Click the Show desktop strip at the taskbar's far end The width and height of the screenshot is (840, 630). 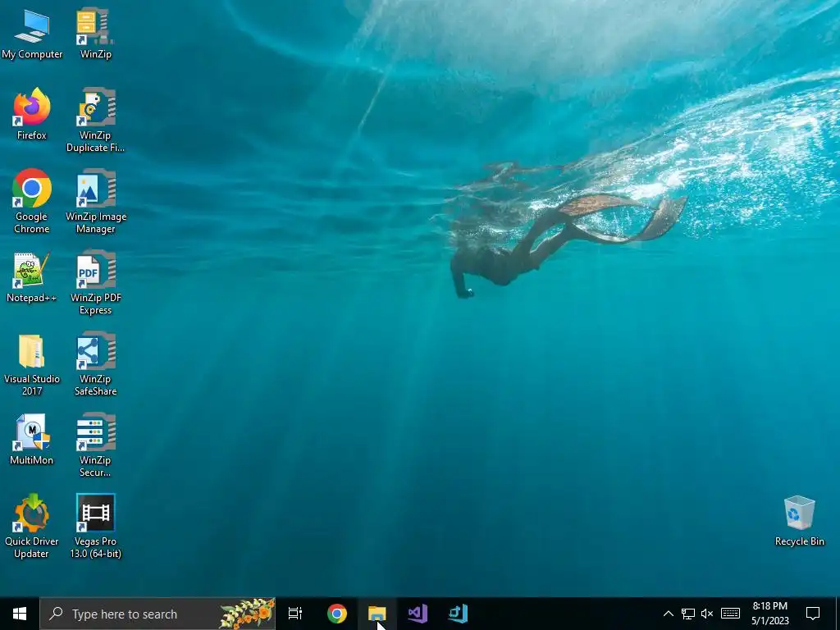tap(838, 614)
